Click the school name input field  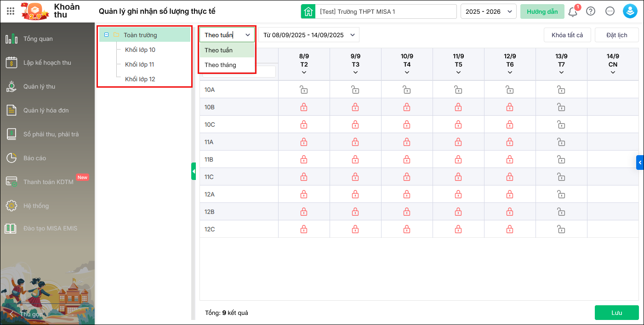point(386,11)
